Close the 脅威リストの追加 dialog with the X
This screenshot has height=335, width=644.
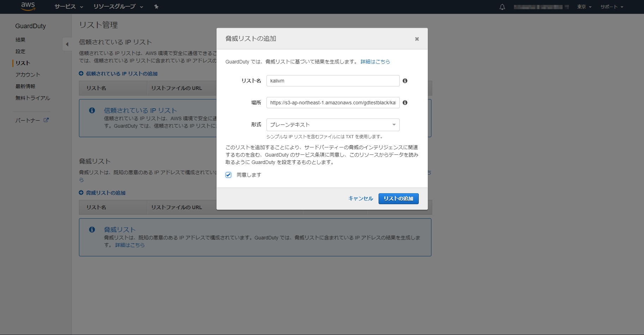(417, 39)
